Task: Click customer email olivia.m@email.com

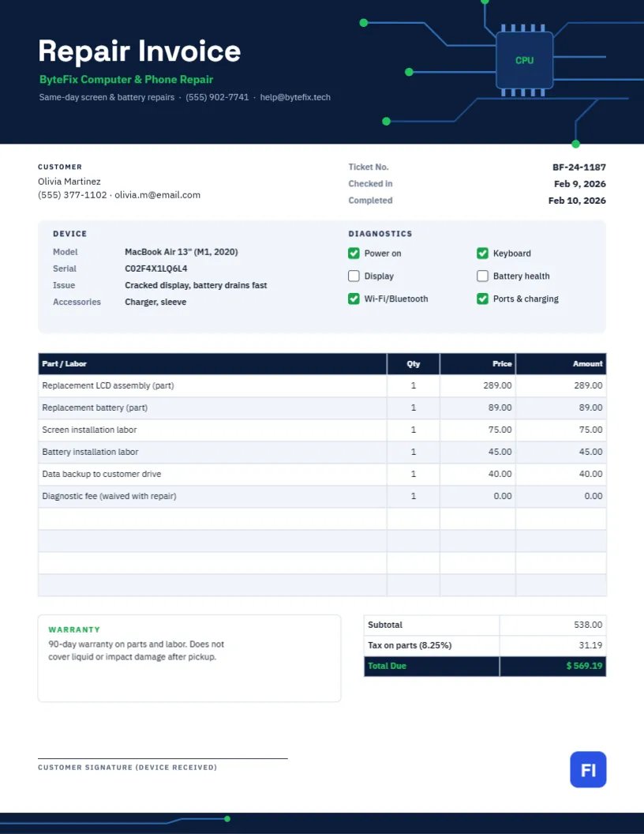Action: 158,194
